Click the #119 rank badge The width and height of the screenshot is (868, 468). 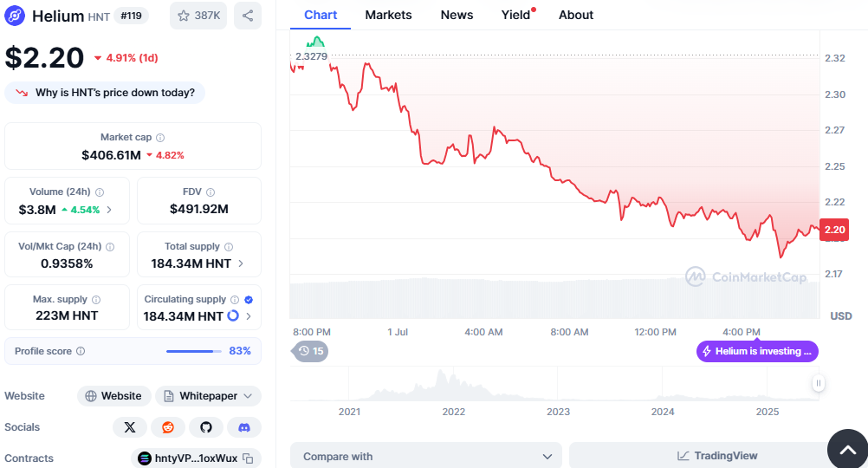131,16
